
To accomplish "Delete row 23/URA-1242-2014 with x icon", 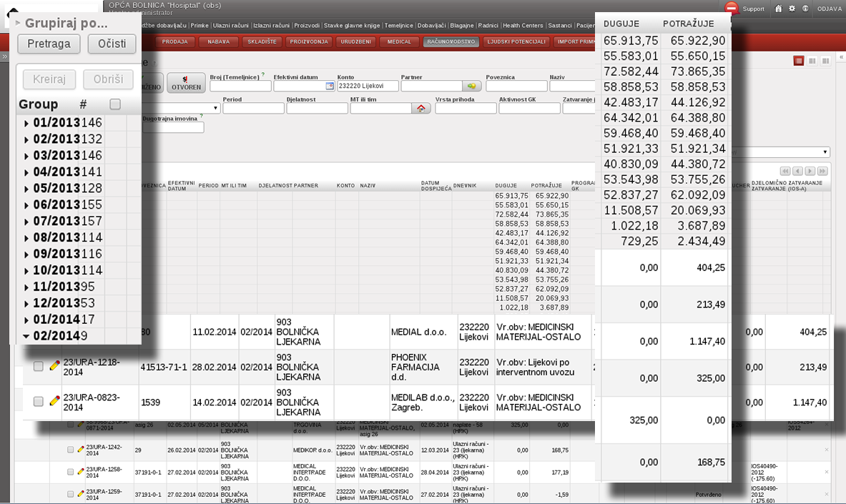I will [x=826, y=449].
